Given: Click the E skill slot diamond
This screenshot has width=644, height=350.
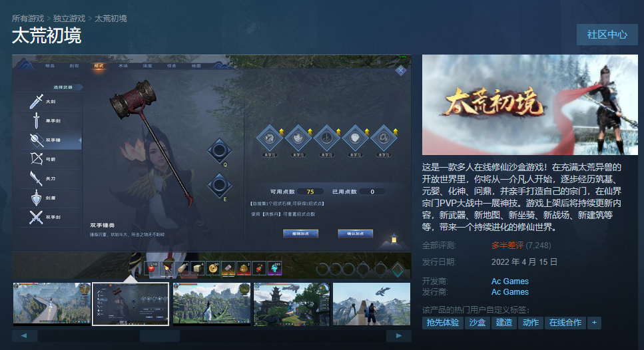Looking at the screenshot, I should pos(219,186).
